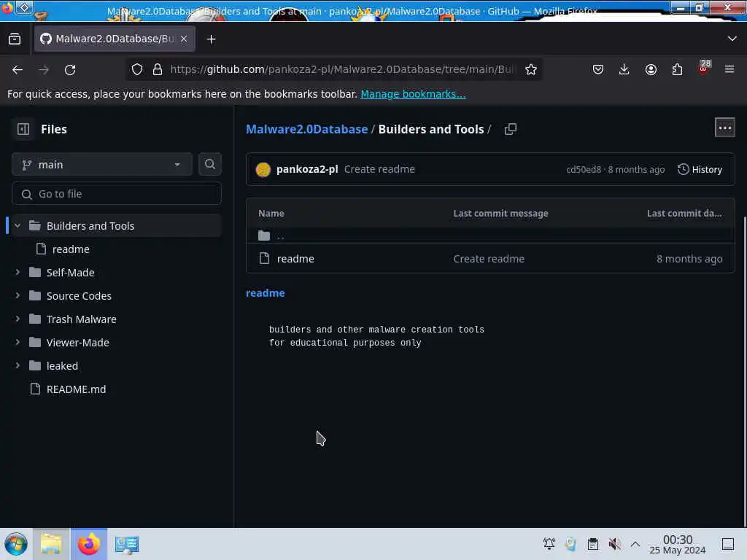The width and height of the screenshot is (747, 560).
Task: Click the notification bell tray icon
Action: [x=549, y=544]
